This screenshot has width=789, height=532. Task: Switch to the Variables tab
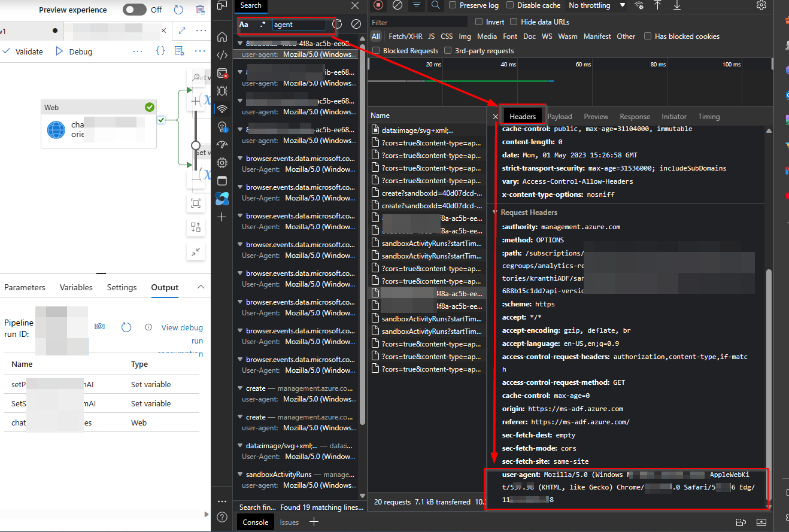[x=76, y=287]
